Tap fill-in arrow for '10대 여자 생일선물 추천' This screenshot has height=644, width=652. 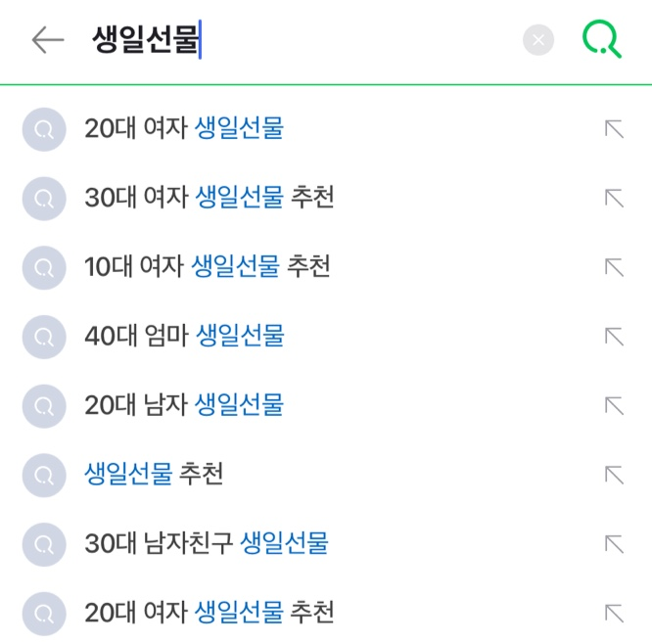[x=614, y=267]
